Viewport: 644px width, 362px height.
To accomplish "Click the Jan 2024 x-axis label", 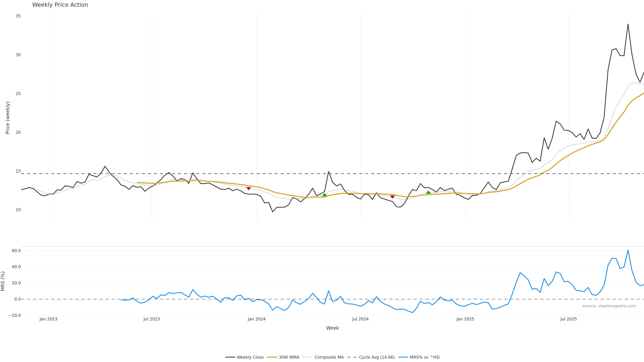I will pyautogui.click(x=256, y=319).
